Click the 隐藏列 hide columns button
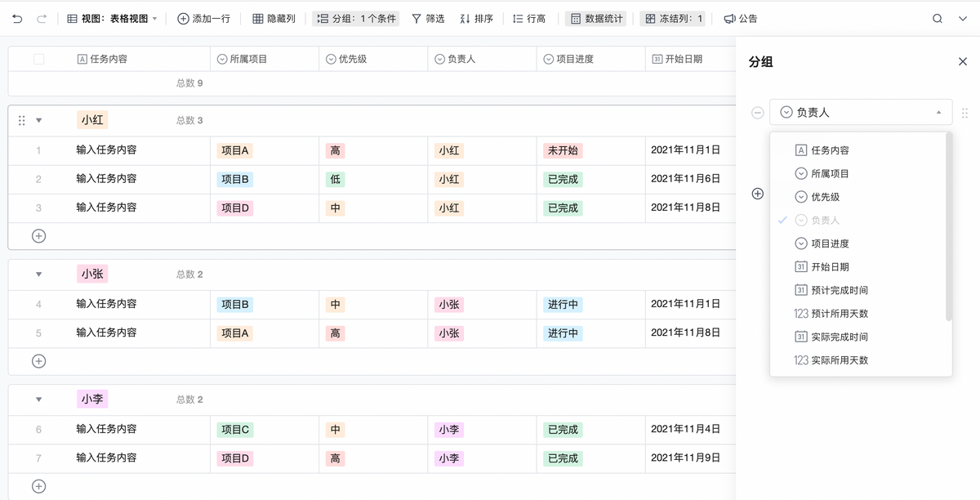This screenshot has height=500, width=980. [274, 18]
